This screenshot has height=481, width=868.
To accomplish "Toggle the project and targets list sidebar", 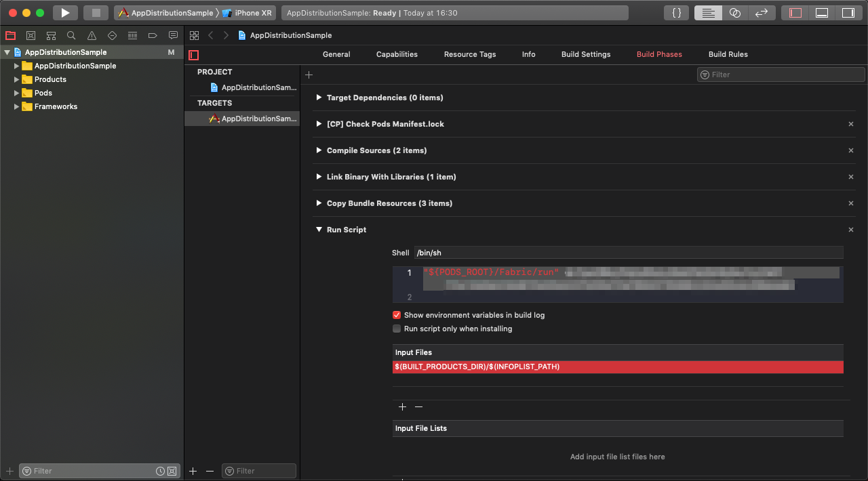I will point(194,55).
